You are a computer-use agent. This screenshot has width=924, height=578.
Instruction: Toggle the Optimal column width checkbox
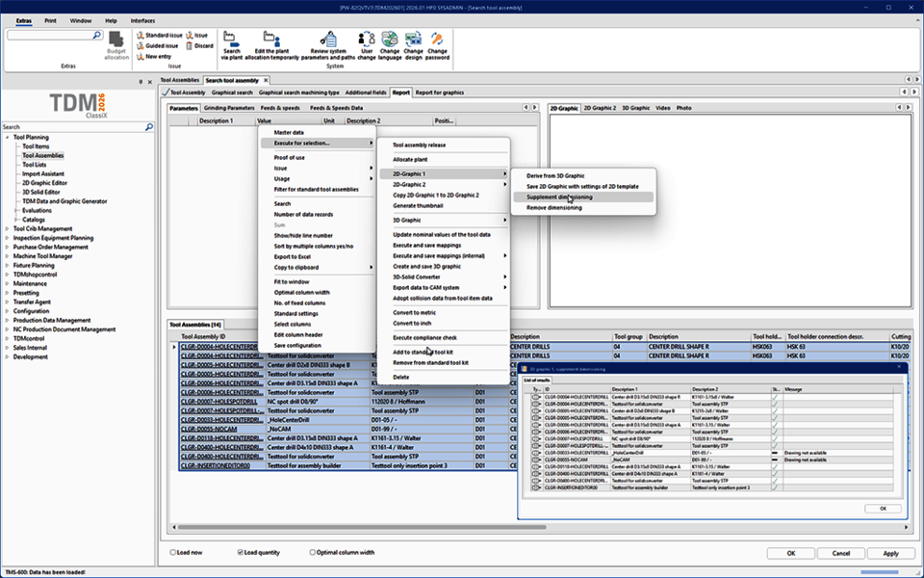click(313, 553)
